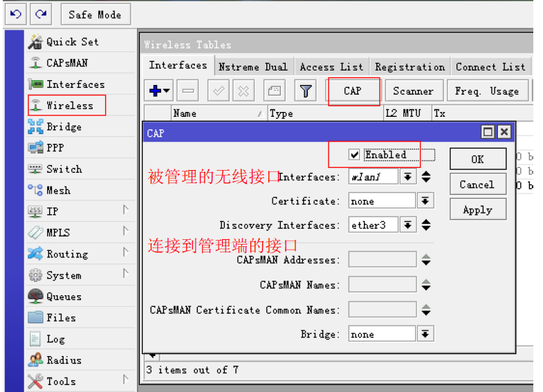Click the Redo arrow button
The height and width of the screenshot is (392, 543).
pyautogui.click(x=41, y=15)
